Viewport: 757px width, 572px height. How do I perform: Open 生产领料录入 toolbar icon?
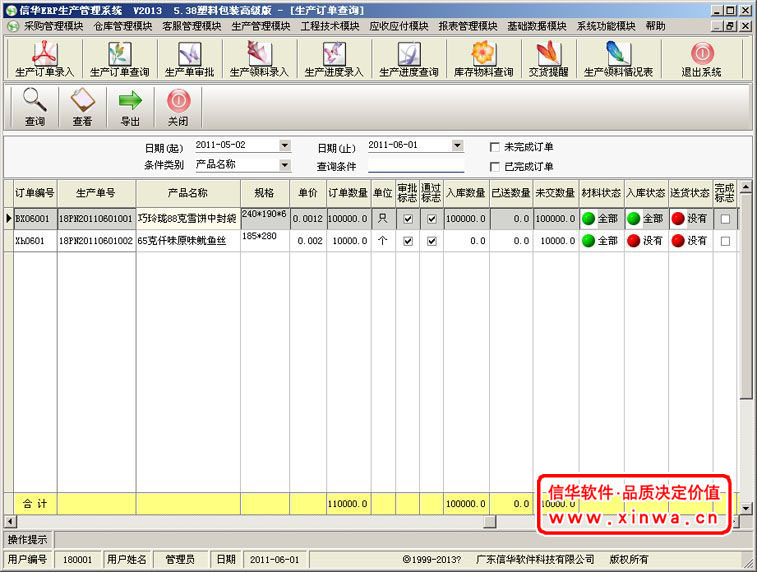tap(259, 59)
